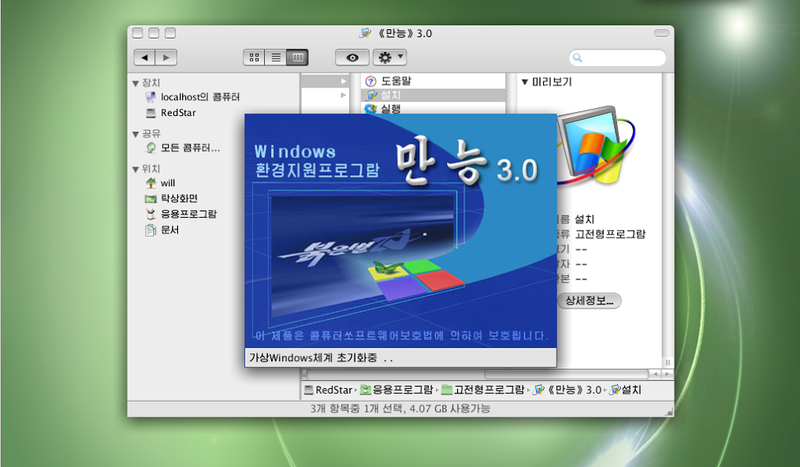This screenshot has width=800, height=467.
Task: Click the RedStar disk icon in path bar
Action: (x=309, y=390)
